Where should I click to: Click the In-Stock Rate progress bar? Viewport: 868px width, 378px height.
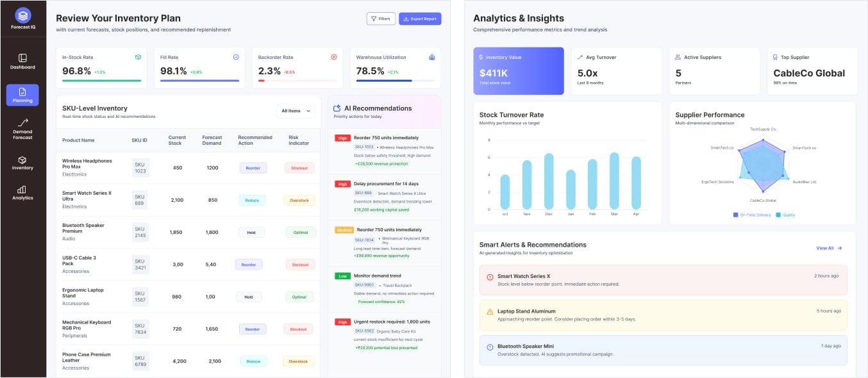coord(101,81)
